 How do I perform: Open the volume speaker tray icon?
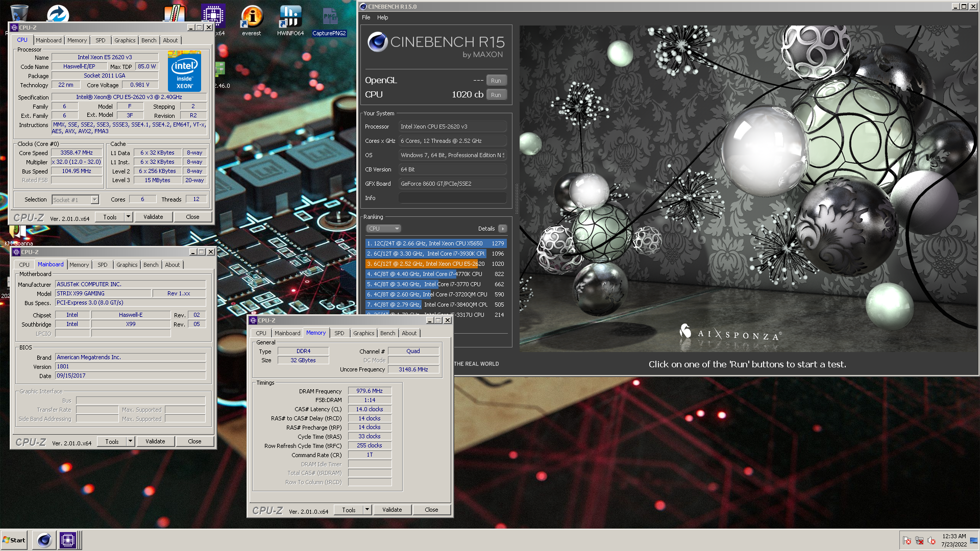tap(932, 540)
